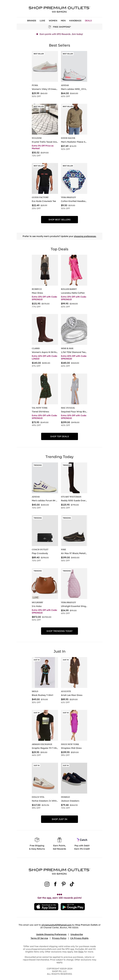This screenshot has width=119, height=980.
Task: Click the SHOP TOP DEALS button
Action: [x=59, y=436]
